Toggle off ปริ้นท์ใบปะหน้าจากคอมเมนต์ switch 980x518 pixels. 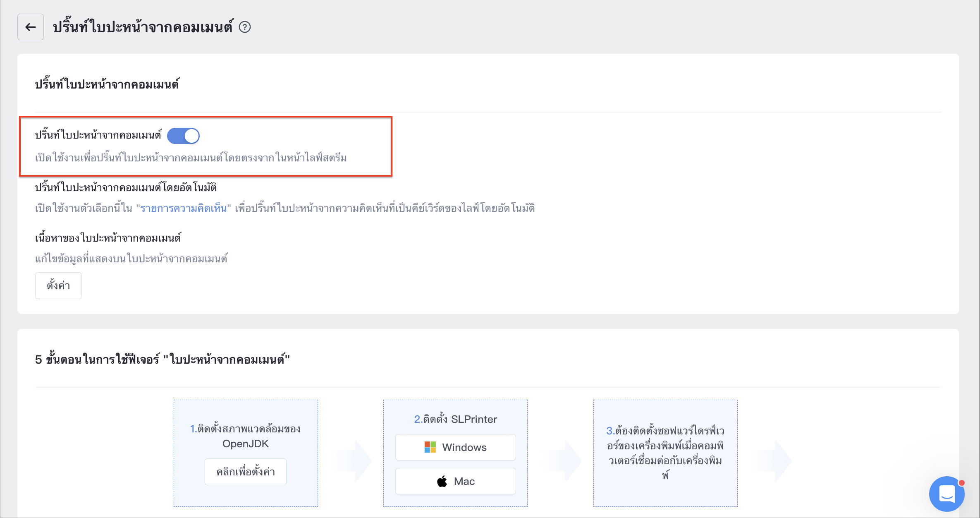pyautogui.click(x=183, y=136)
